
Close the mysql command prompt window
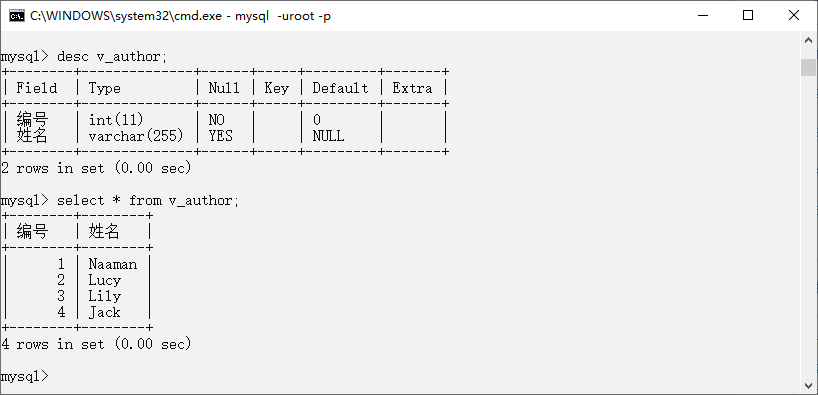(793, 16)
